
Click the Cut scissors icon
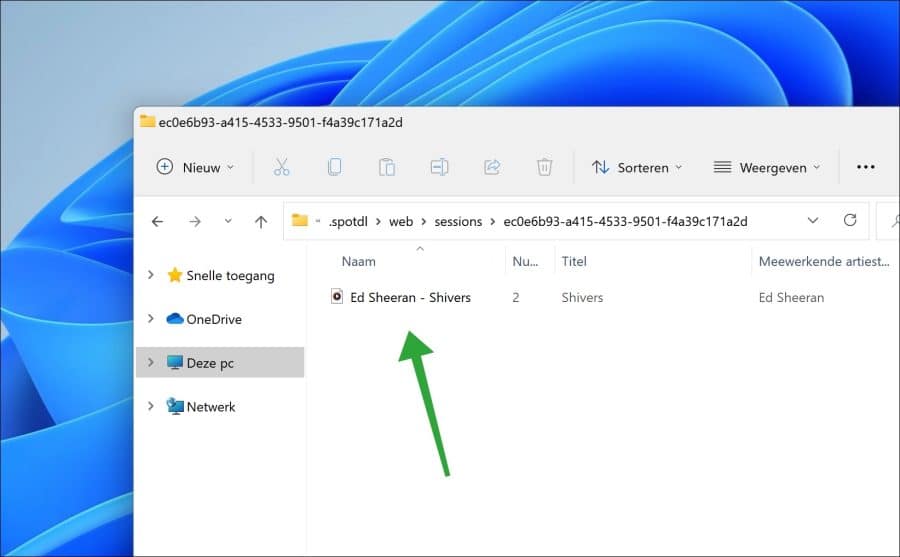click(281, 168)
